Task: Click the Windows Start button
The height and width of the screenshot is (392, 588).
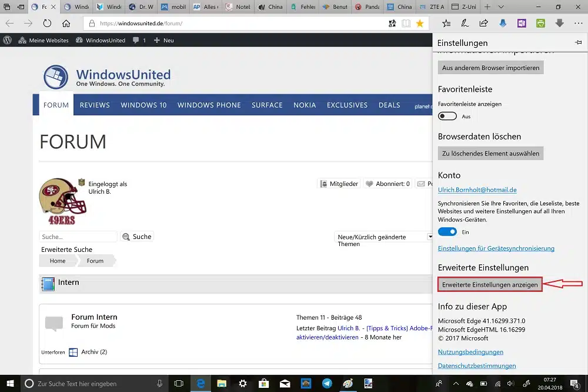Action: click(x=10, y=383)
